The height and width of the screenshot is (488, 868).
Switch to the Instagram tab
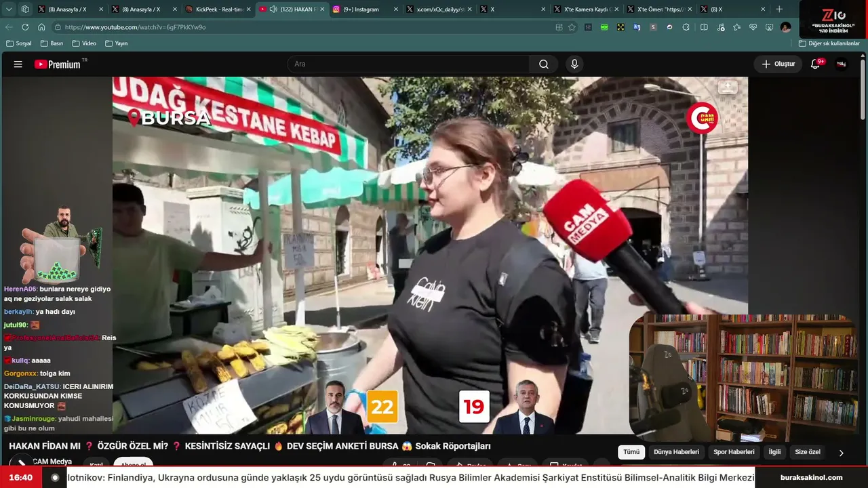[x=366, y=9]
